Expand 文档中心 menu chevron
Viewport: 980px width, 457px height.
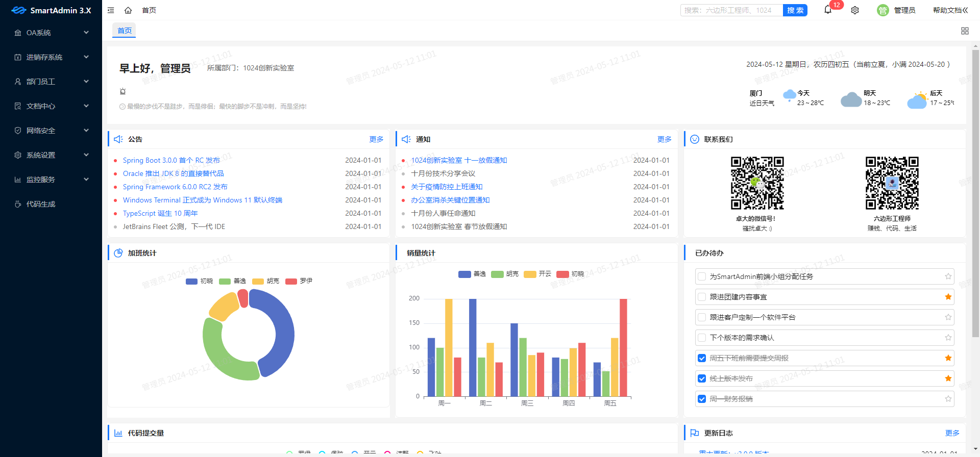coord(86,106)
